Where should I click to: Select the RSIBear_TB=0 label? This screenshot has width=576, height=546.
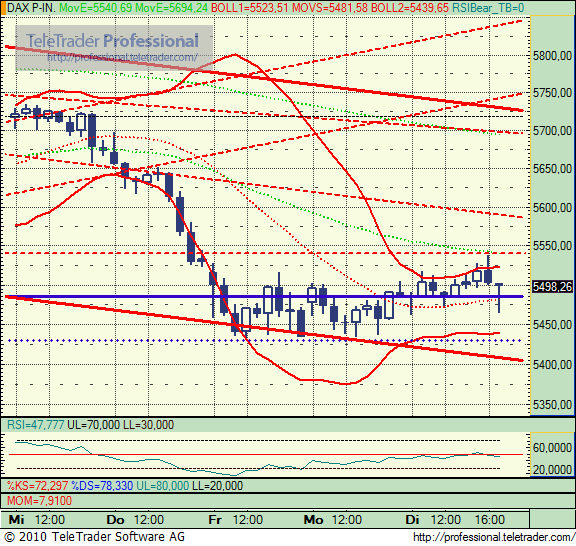[488, 7]
